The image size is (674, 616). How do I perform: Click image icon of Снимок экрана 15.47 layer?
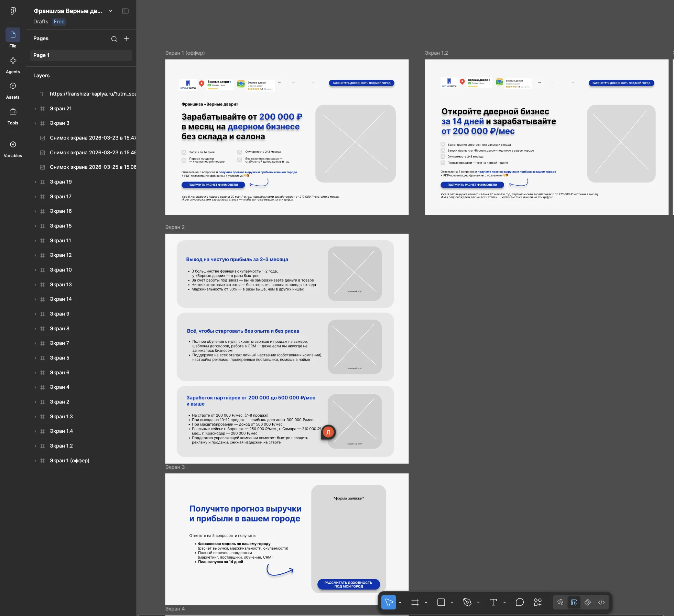coord(43,138)
